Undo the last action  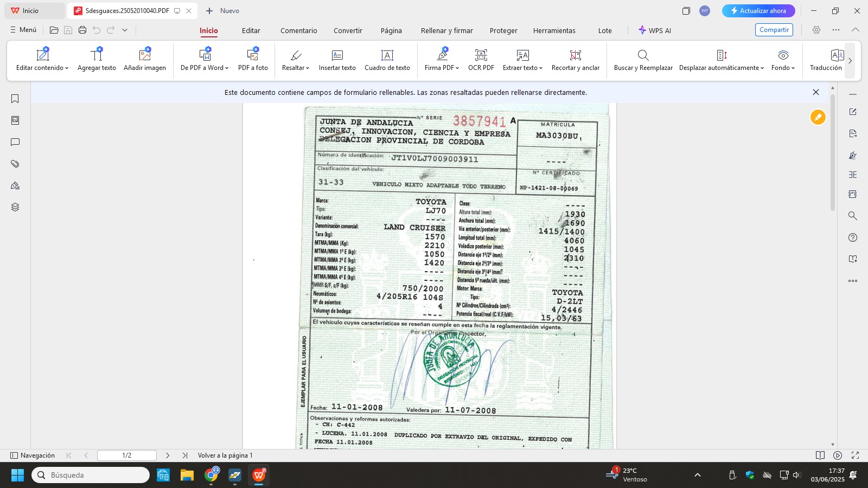[x=97, y=30]
